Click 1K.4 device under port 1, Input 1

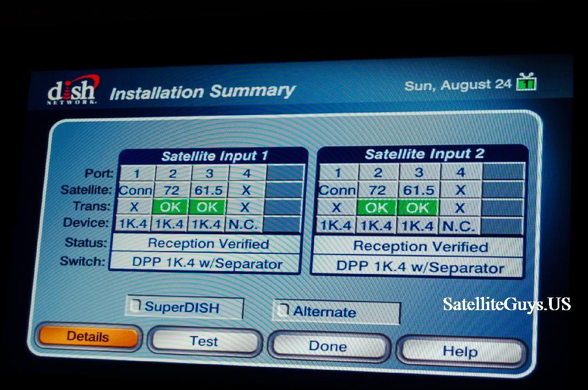pos(133,224)
